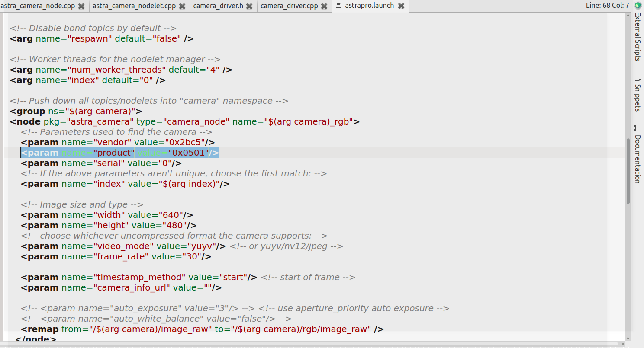Click the "camera_info_url" param line
The width and height of the screenshot is (644, 348).
point(121,287)
